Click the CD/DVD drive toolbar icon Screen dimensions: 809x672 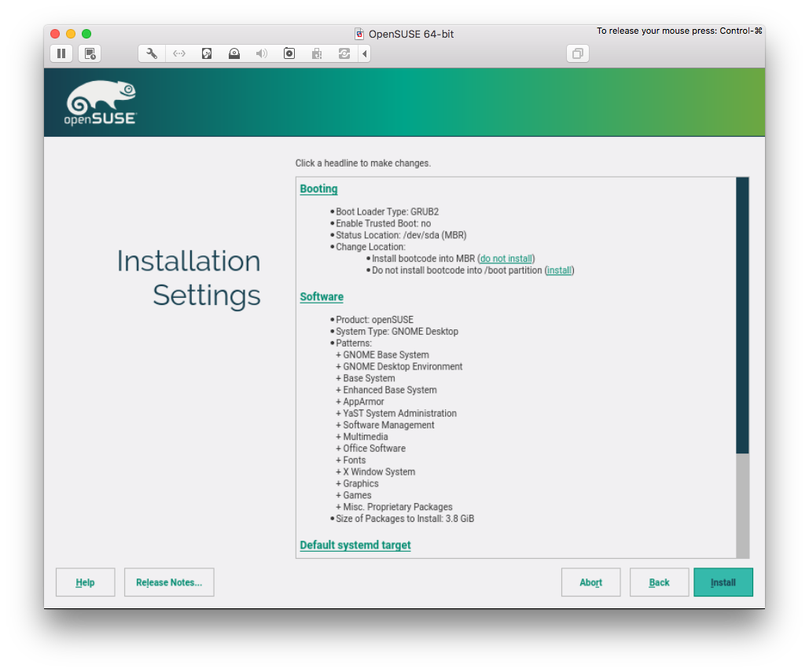(x=234, y=53)
